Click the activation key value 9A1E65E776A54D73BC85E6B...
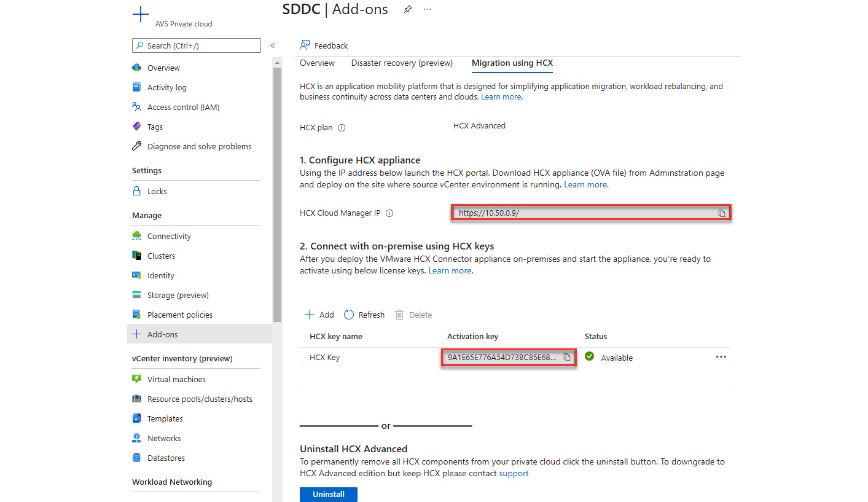The width and height of the screenshot is (868, 502). point(502,357)
